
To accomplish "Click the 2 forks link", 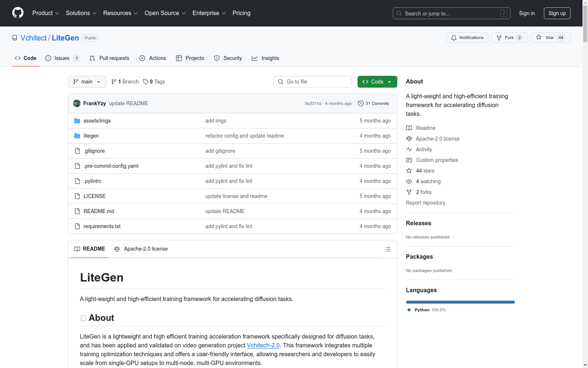I will [x=419, y=192].
